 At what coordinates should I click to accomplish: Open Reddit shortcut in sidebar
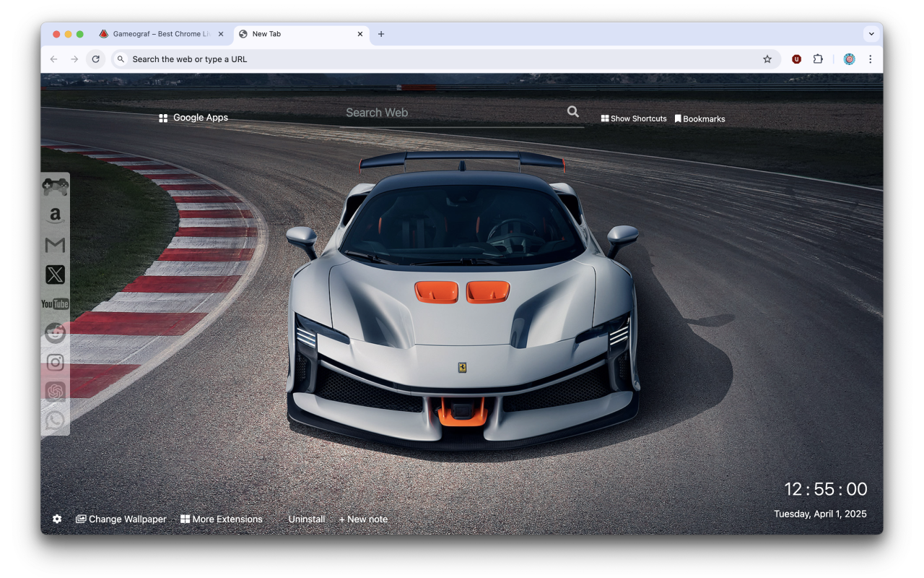tap(55, 332)
